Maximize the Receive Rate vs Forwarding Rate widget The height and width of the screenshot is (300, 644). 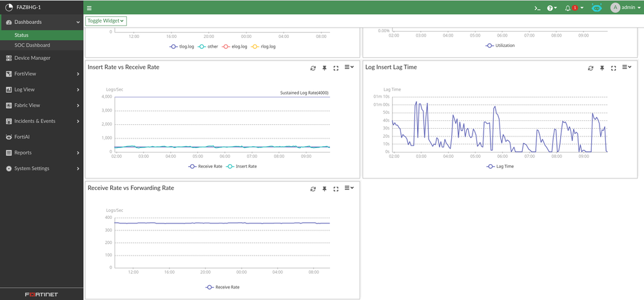(x=336, y=189)
